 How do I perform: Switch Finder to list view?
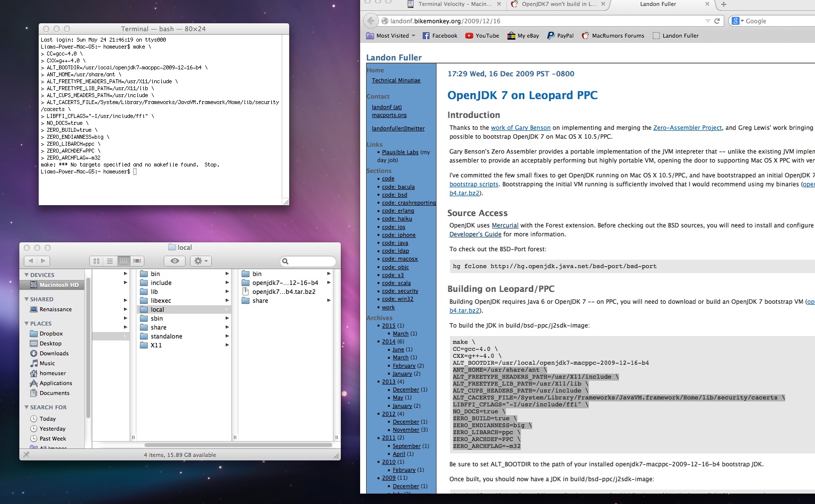click(x=110, y=261)
